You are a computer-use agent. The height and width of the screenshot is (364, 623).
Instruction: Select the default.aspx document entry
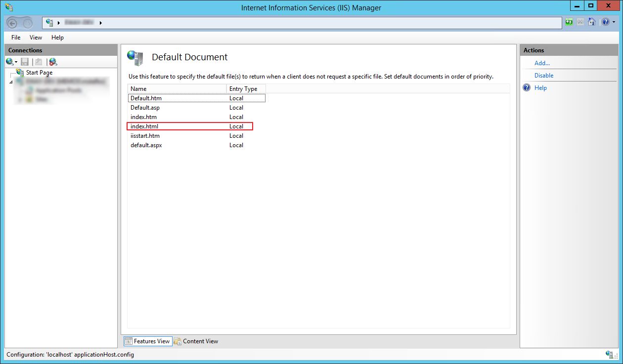click(146, 145)
